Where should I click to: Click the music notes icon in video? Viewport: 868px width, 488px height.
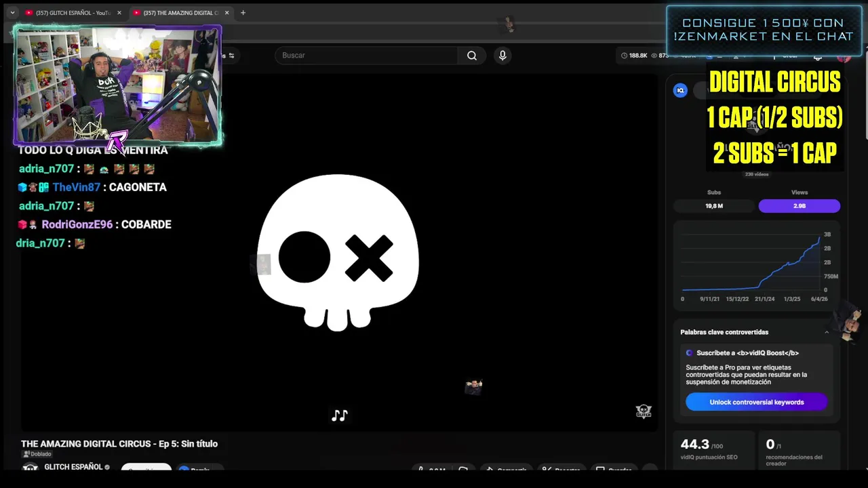[340, 415]
